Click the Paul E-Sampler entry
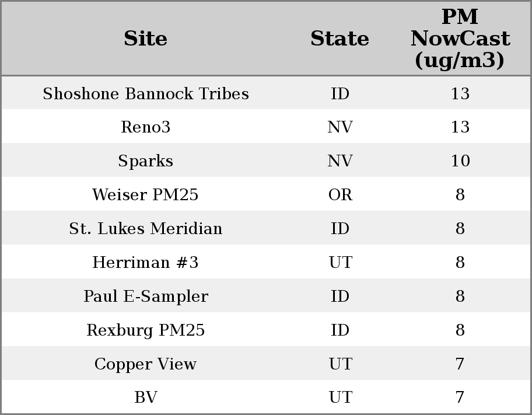Viewport: 532px width, 415px height. [x=145, y=297]
